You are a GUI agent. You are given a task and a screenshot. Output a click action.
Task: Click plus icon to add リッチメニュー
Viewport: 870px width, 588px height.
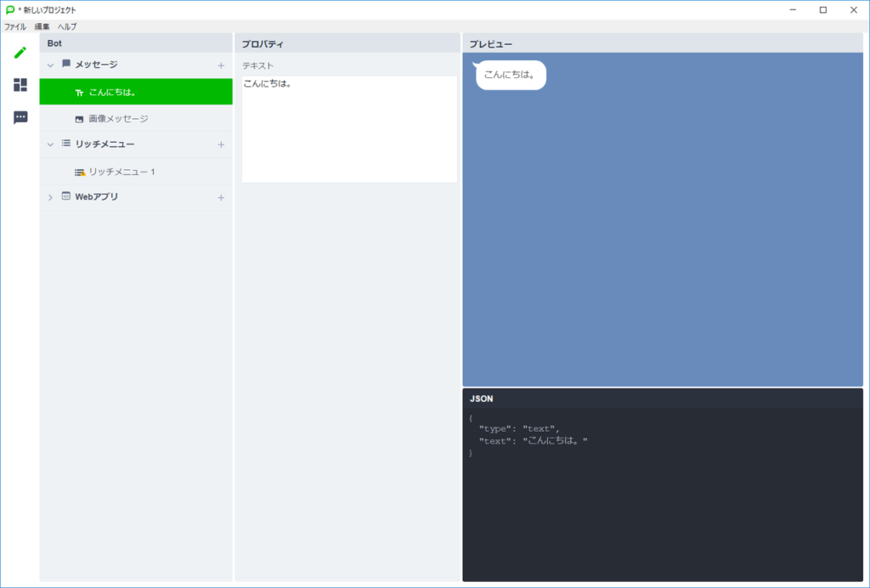[221, 144]
